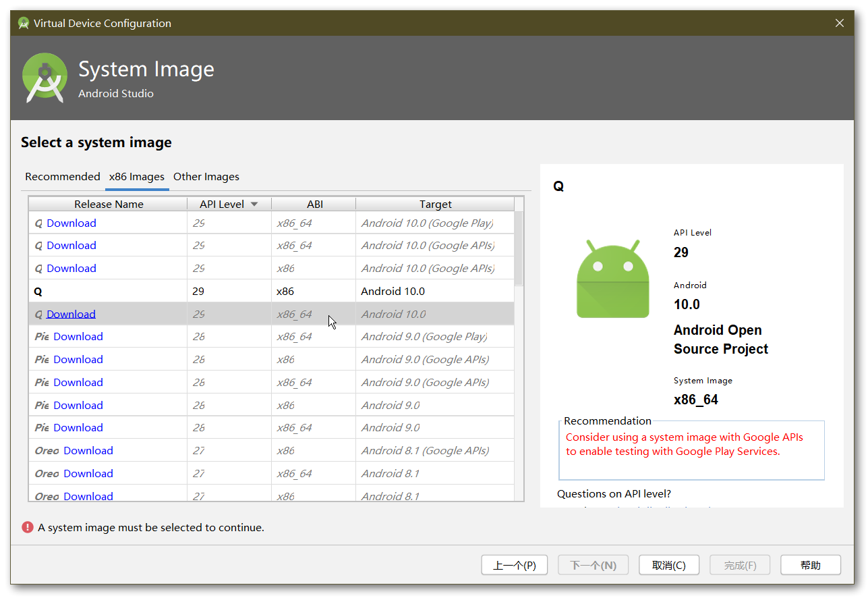Click the Android Studio logo in the header
868x598 pixels.
pyautogui.click(x=45, y=78)
